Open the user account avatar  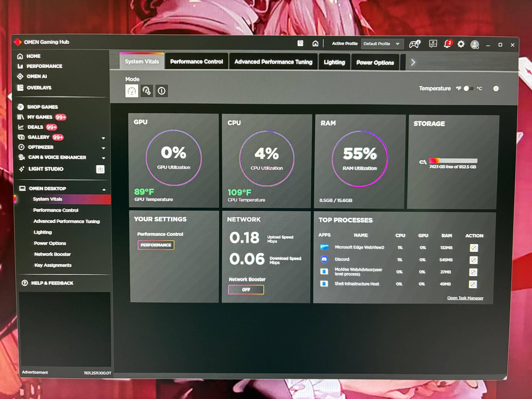pyautogui.click(x=475, y=45)
